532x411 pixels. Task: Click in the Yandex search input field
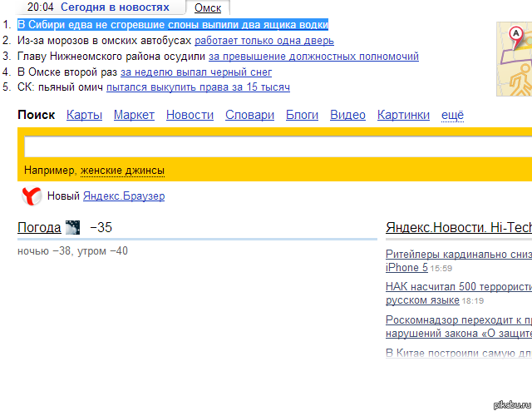pyautogui.click(x=274, y=147)
